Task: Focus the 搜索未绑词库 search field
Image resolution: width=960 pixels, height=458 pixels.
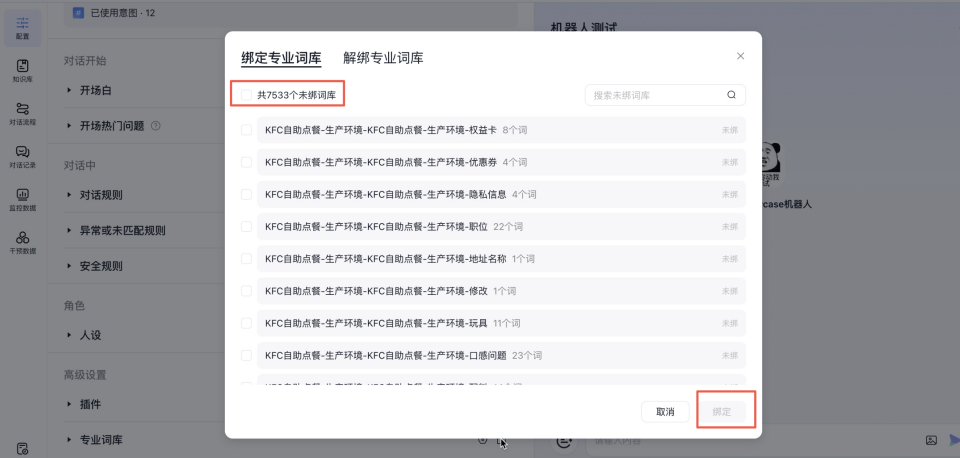Action: [665, 95]
